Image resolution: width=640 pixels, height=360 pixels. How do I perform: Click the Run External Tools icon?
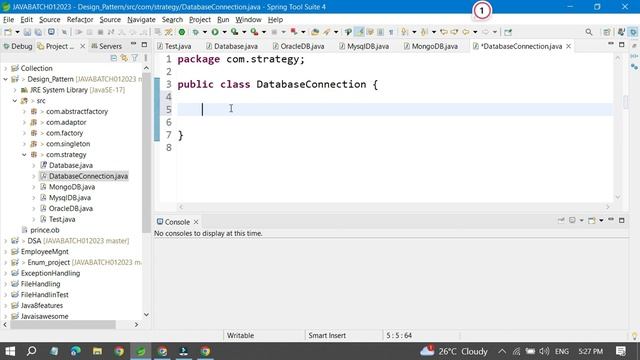pyautogui.click(x=254, y=32)
